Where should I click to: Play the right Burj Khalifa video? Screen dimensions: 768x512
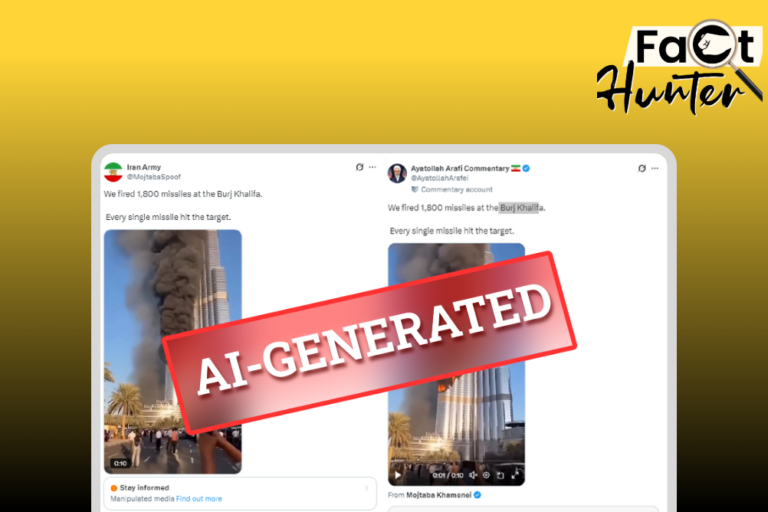[x=398, y=475]
